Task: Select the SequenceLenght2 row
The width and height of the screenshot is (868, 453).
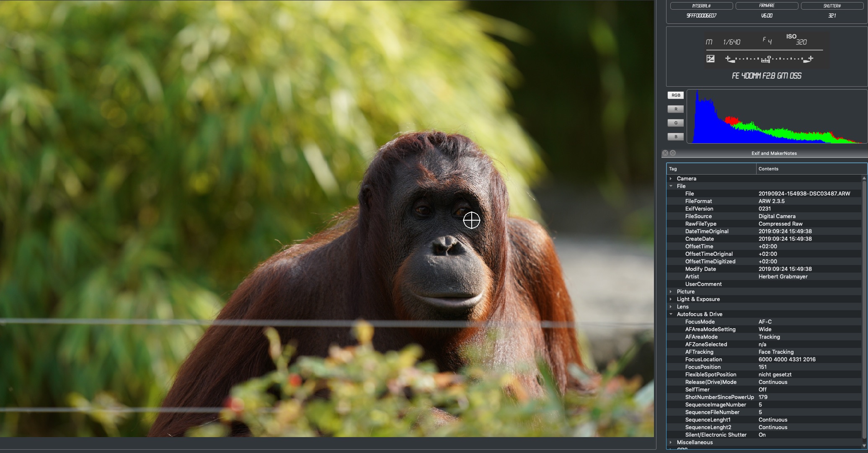Action: tap(764, 427)
